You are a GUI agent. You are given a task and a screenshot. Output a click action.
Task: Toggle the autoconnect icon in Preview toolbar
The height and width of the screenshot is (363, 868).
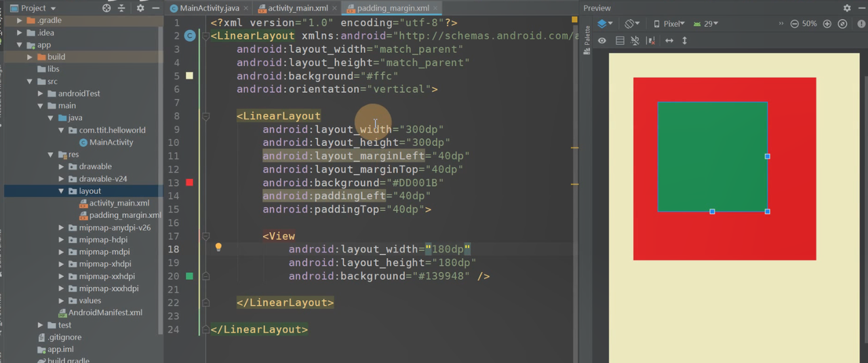pos(635,41)
